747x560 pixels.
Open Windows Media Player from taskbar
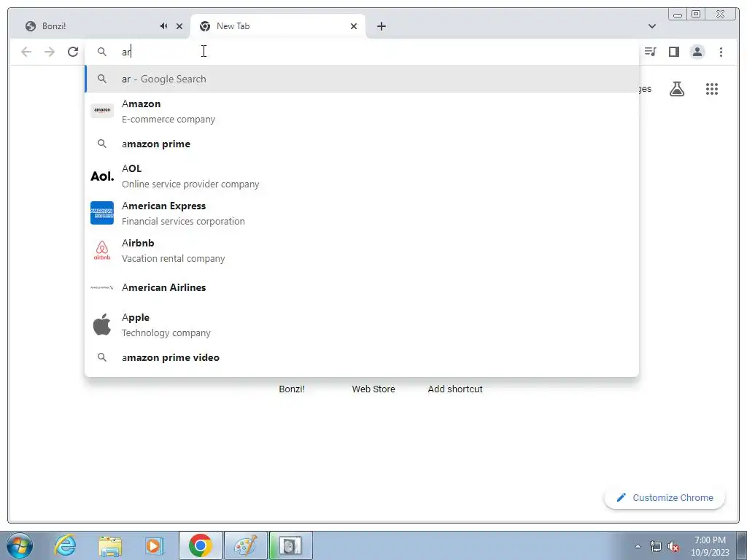pos(154,545)
